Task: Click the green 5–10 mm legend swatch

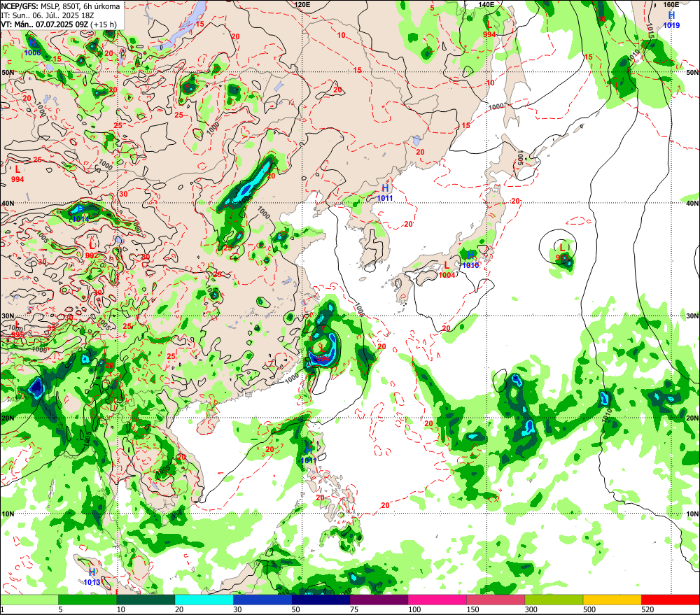Action: coord(87,600)
